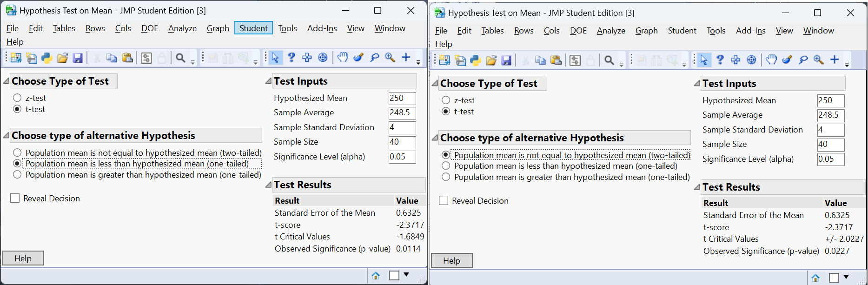Select the Magnifier zoom tool in right window
Viewport: 868px width, 285px height.
(x=819, y=60)
